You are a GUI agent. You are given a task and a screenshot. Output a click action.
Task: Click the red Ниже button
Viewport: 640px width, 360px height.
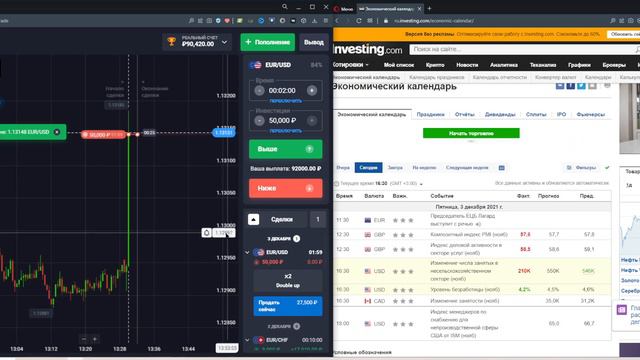(x=286, y=188)
